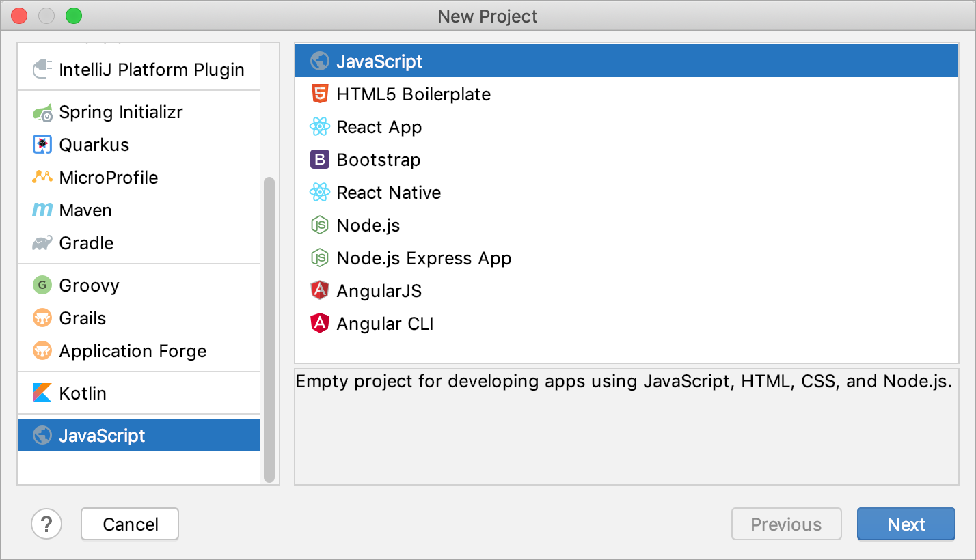
Task: Choose the AngularJS template
Action: (x=627, y=291)
